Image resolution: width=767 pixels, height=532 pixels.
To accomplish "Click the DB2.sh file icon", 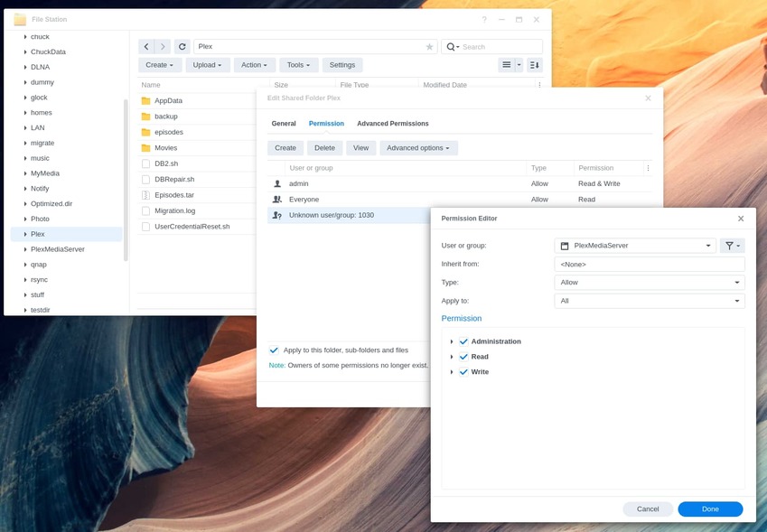I will point(145,163).
